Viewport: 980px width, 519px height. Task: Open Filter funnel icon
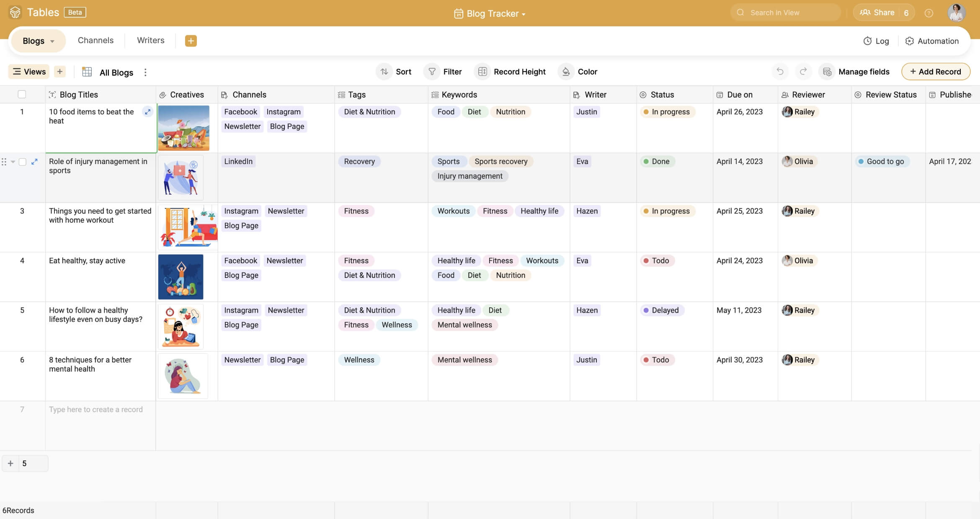[432, 72]
